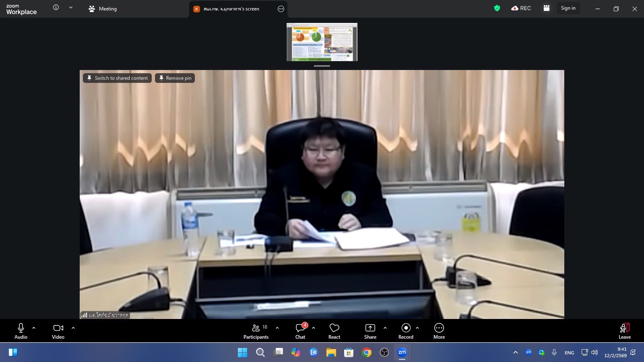Open the meeting info icon

click(x=56, y=8)
